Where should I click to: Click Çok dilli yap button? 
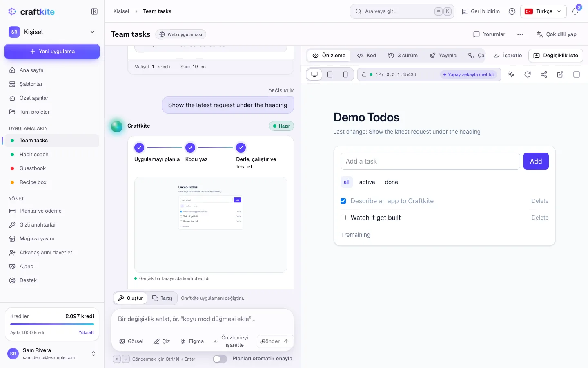click(557, 34)
